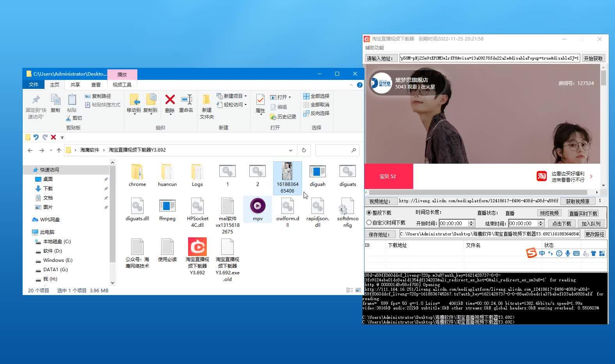Viewport: 615px width, 364px height.
Task: Click Explorer help question mark icon
Action: [x=360, y=85]
